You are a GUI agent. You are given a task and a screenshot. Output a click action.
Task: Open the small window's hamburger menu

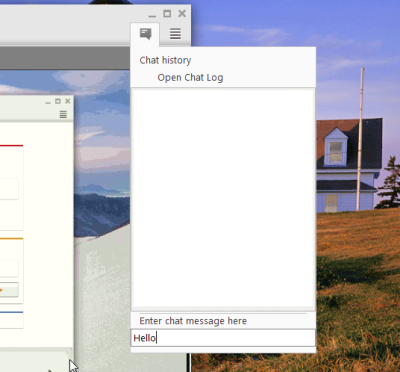pos(63,115)
